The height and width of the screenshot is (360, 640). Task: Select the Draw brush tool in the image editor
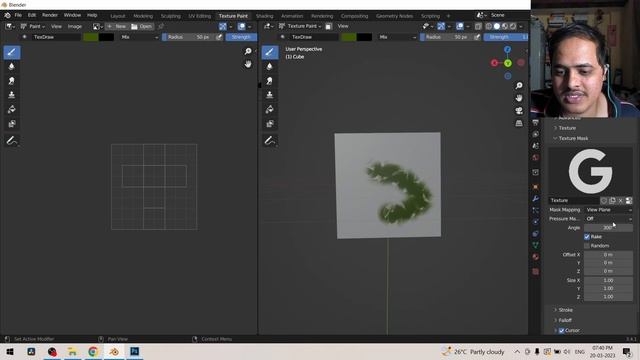coord(11,52)
